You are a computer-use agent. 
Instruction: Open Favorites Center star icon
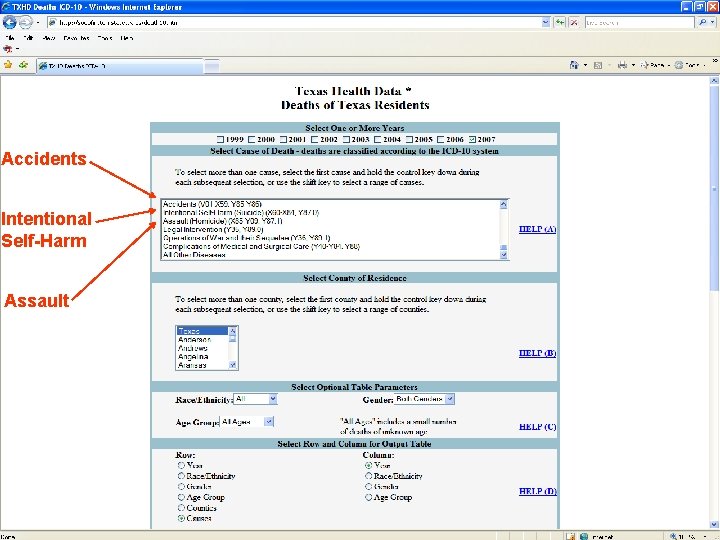point(8,65)
